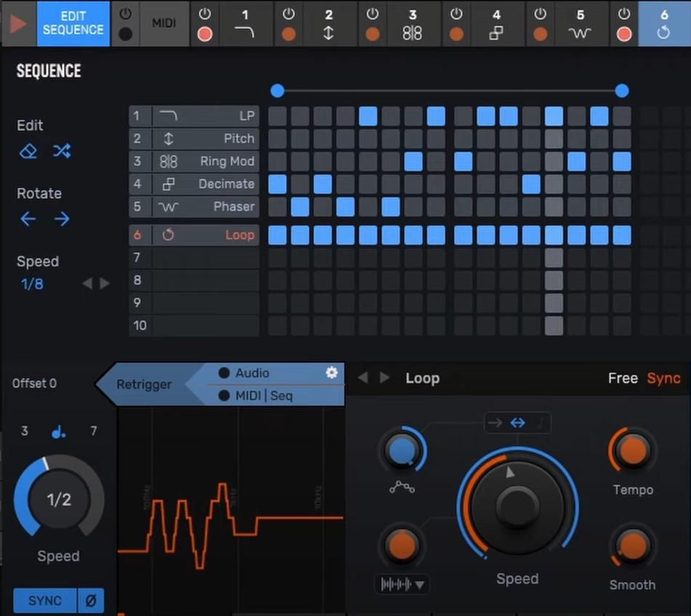Click the Tempo knob
This screenshot has height=616, width=691.
tap(633, 451)
